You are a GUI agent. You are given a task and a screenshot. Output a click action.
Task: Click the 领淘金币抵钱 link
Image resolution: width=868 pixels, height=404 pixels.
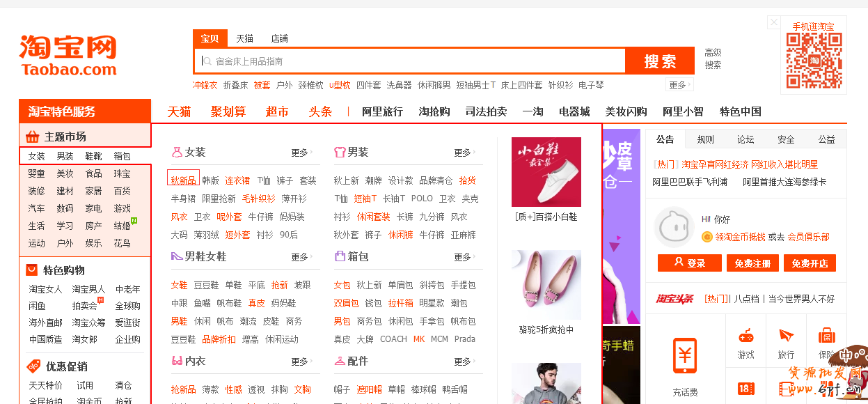[x=739, y=237]
